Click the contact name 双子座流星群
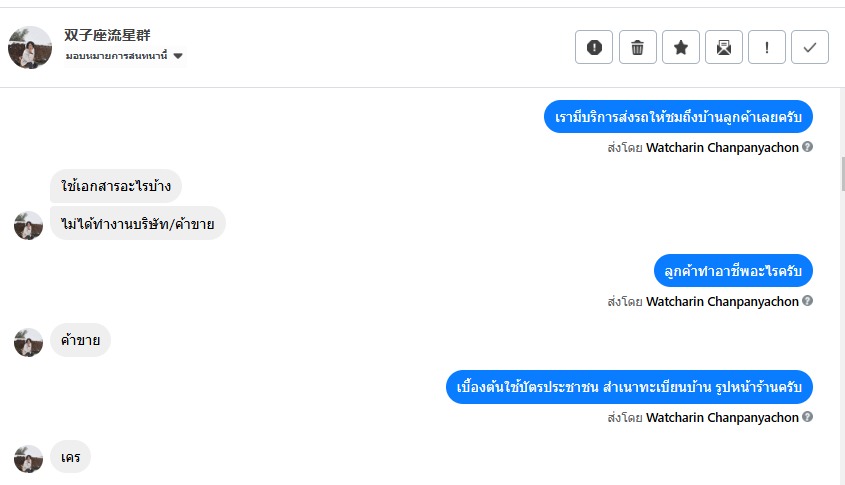 107,36
